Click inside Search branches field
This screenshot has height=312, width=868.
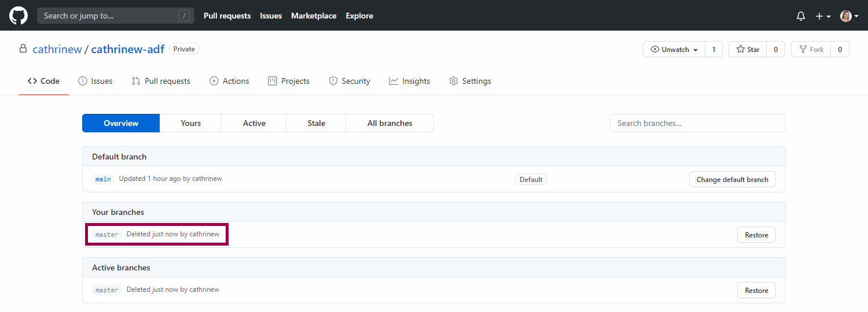(697, 123)
